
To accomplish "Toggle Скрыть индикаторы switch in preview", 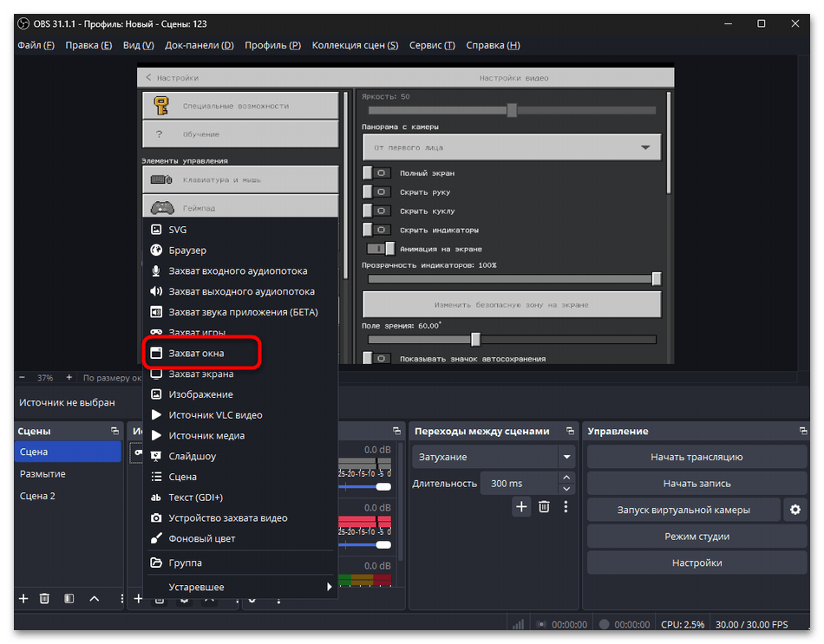I will click(x=376, y=230).
